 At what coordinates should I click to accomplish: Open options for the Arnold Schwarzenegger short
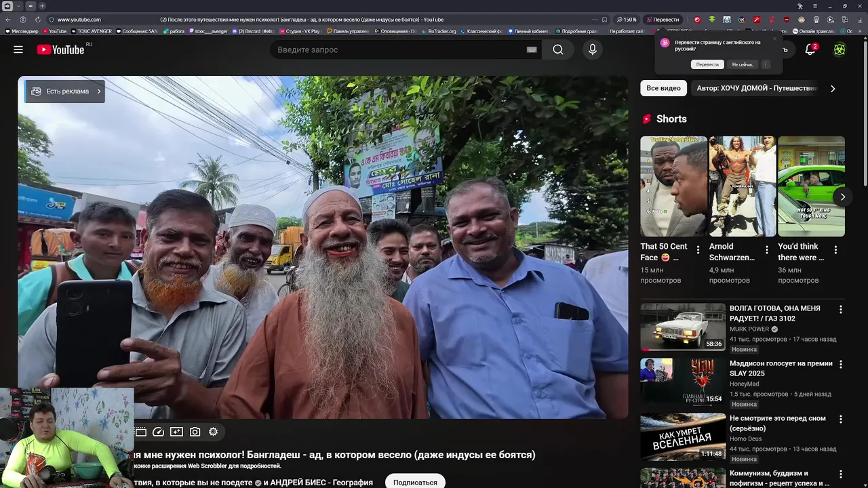tap(767, 250)
